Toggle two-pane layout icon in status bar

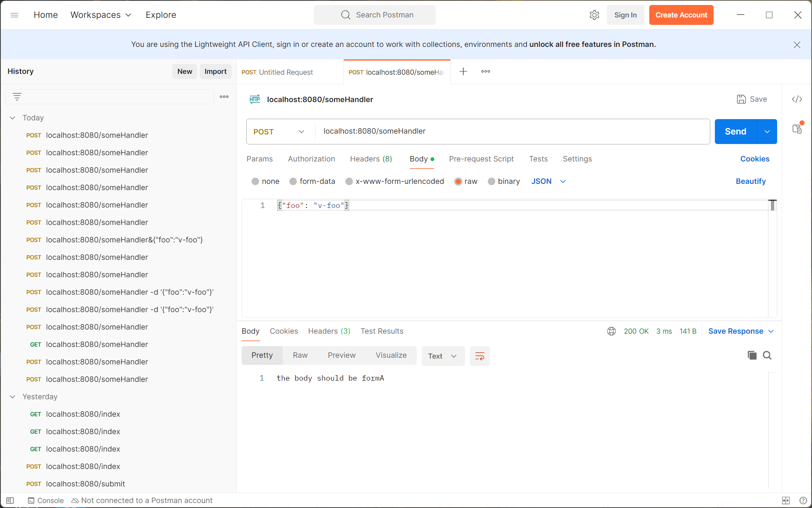786,501
